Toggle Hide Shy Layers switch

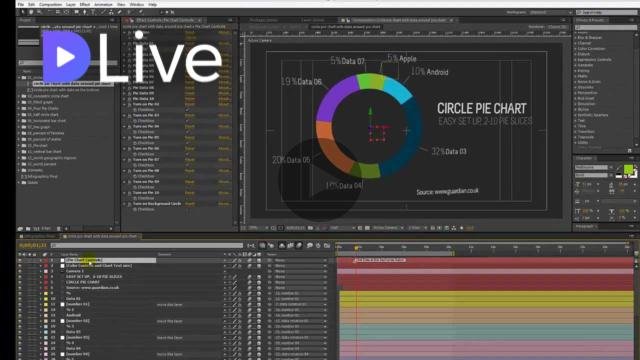(282, 245)
